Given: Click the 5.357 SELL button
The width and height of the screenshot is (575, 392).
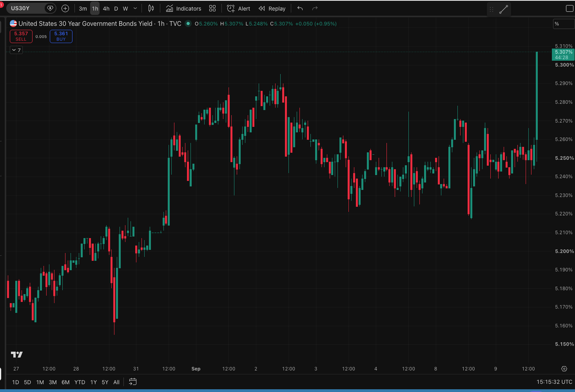Looking at the screenshot, I should click(x=21, y=36).
